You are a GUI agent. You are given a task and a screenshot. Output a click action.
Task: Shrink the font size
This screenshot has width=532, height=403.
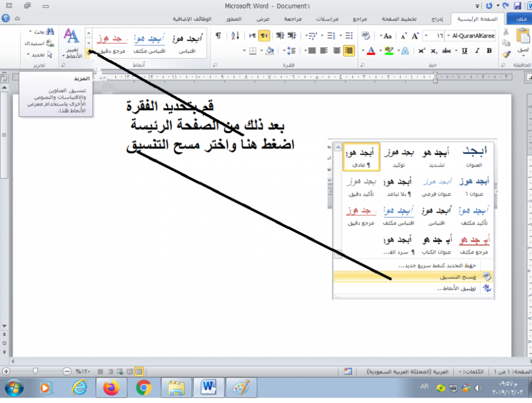(x=403, y=36)
